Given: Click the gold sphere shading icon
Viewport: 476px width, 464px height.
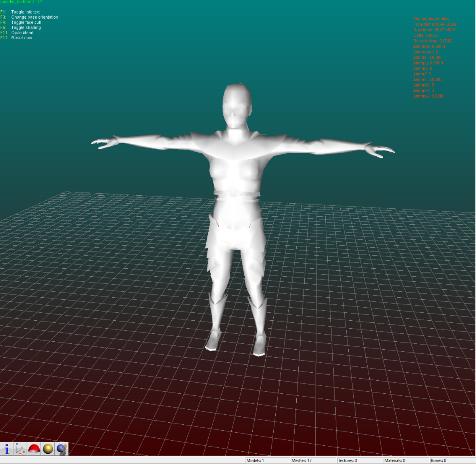Looking at the screenshot, I should point(48,449).
